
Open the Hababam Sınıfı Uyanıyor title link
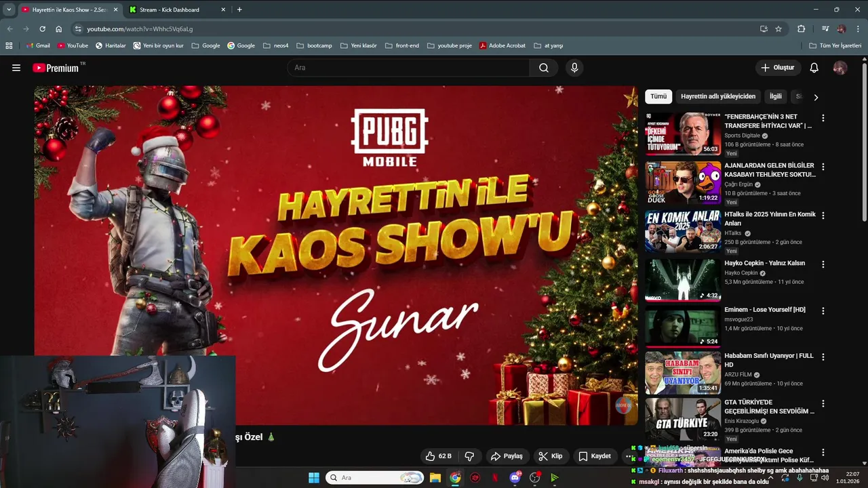(x=768, y=360)
